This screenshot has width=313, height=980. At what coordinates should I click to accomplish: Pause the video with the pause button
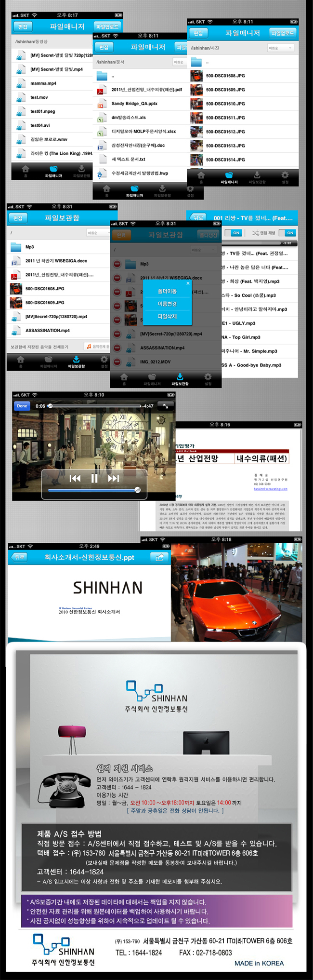click(94, 478)
